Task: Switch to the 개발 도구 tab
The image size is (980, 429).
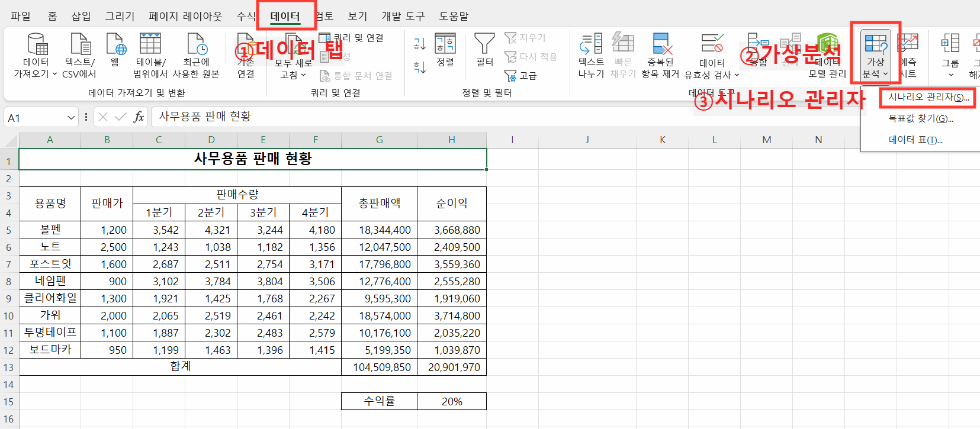Action: click(403, 16)
